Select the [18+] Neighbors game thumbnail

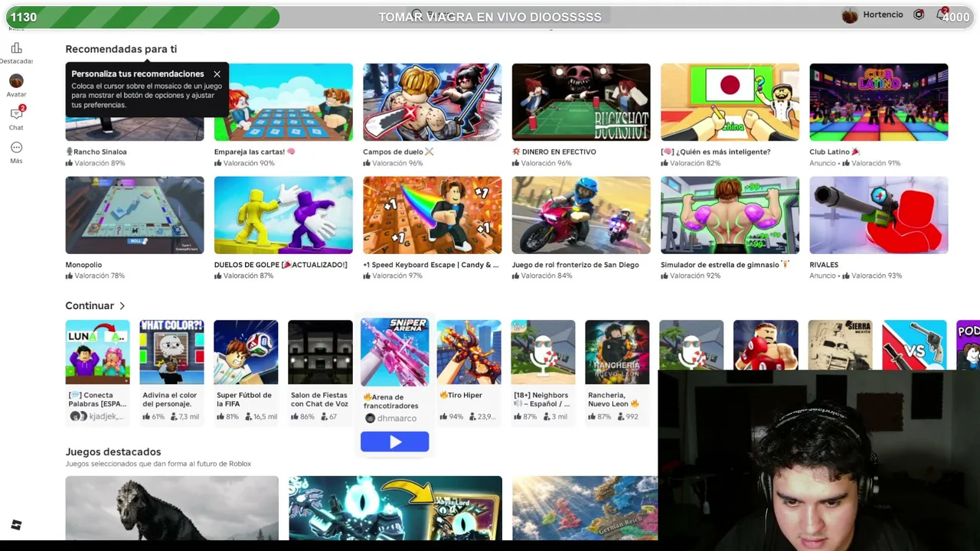coord(543,352)
